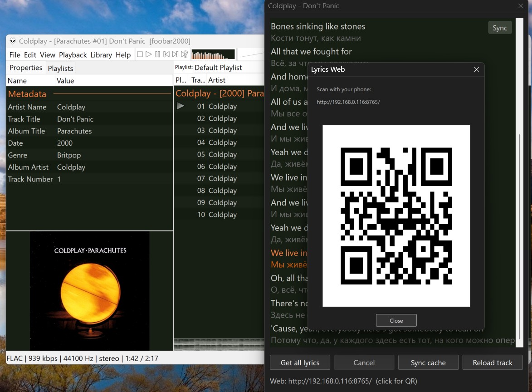The width and height of the screenshot is (532, 392).
Task: Select the Track Number row
Action: (x=89, y=179)
